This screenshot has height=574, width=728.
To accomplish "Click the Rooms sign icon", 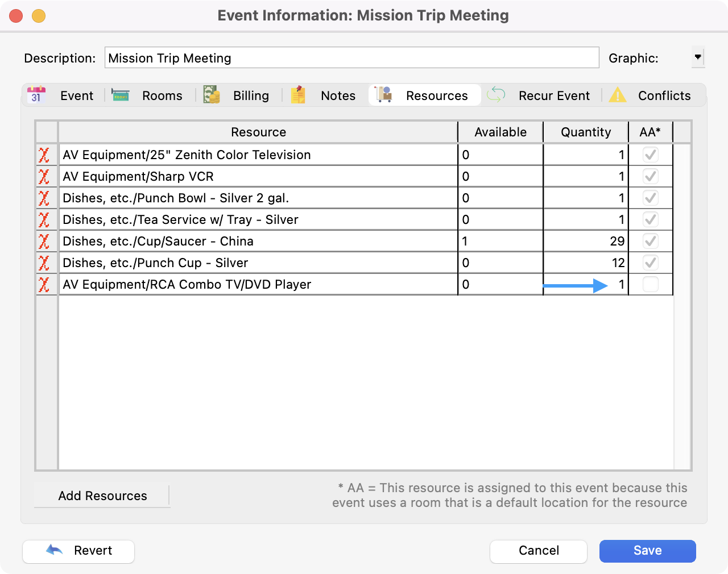I will pos(121,95).
